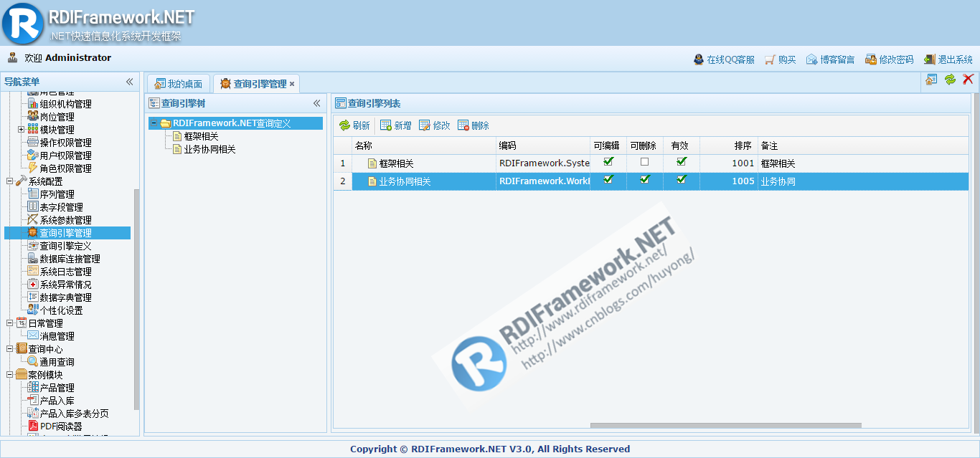
Task: Click the 组织机构管理 icon
Action: pos(33,104)
